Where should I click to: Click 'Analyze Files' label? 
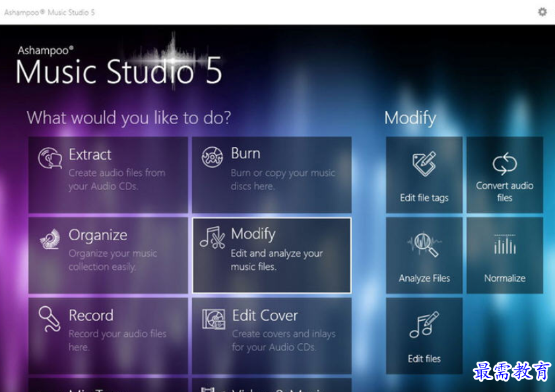tap(424, 278)
